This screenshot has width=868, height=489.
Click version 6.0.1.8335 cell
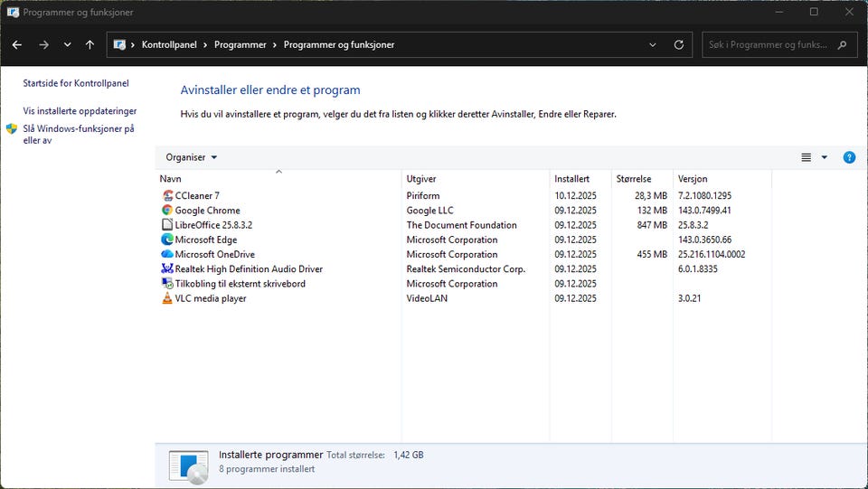tap(697, 268)
